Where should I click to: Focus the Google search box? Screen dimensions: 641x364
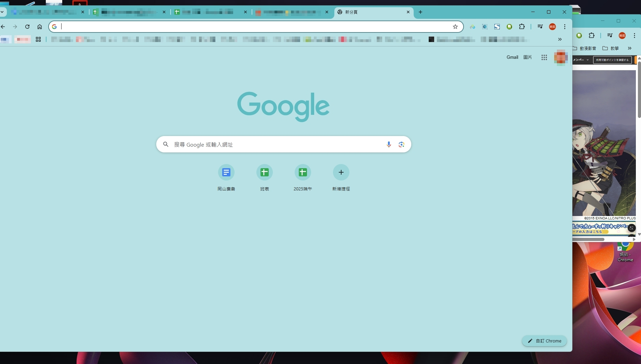coord(284,145)
